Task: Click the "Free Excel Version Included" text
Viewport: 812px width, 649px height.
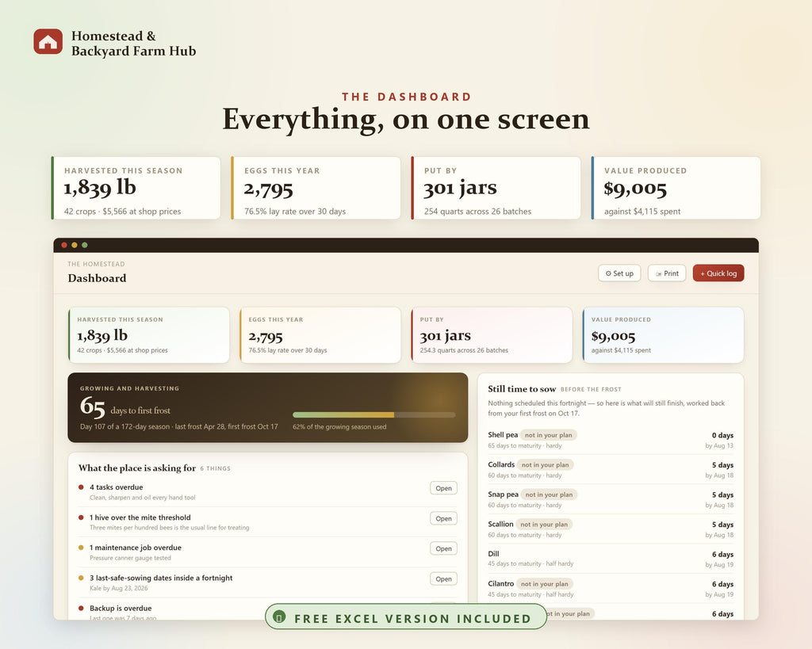Action: point(412,618)
